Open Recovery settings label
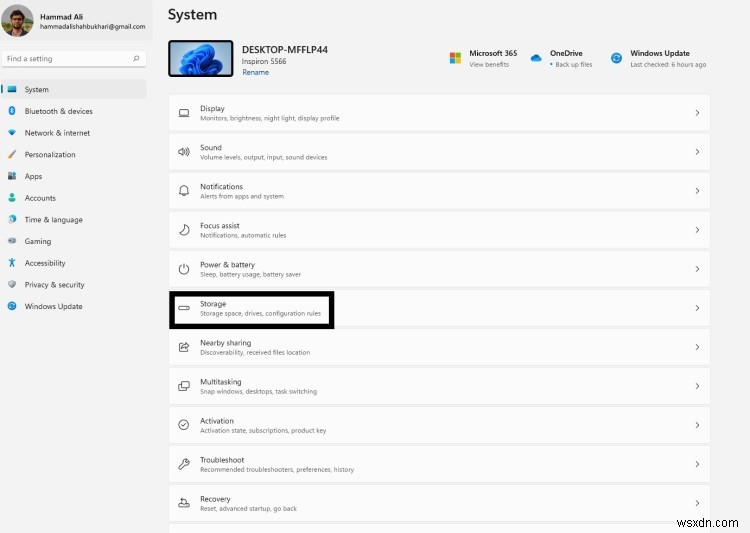This screenshot has height=533, width=750. (x=215, y=499)
